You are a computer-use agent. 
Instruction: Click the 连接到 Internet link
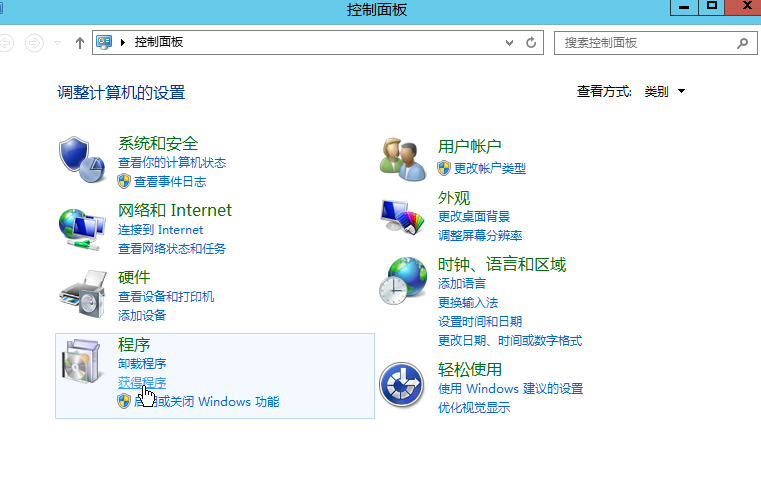click(160, 230)
